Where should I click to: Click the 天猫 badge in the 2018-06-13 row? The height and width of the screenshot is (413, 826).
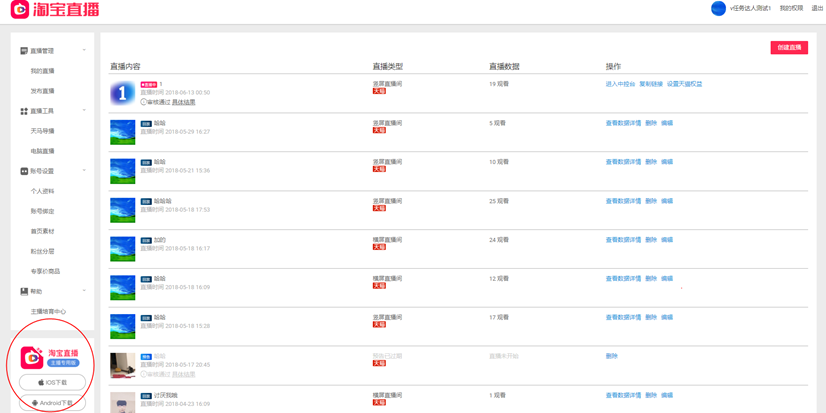(x=379, y=91)
